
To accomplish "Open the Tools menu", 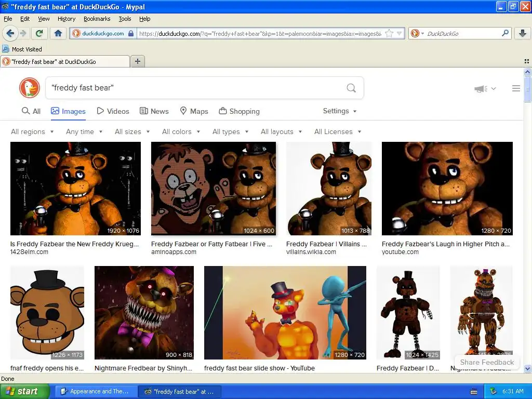I will [125, 19].
